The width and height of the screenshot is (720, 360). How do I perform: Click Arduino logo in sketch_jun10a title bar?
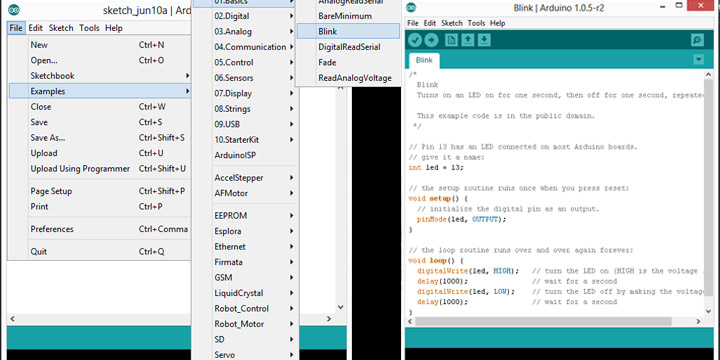14,11
